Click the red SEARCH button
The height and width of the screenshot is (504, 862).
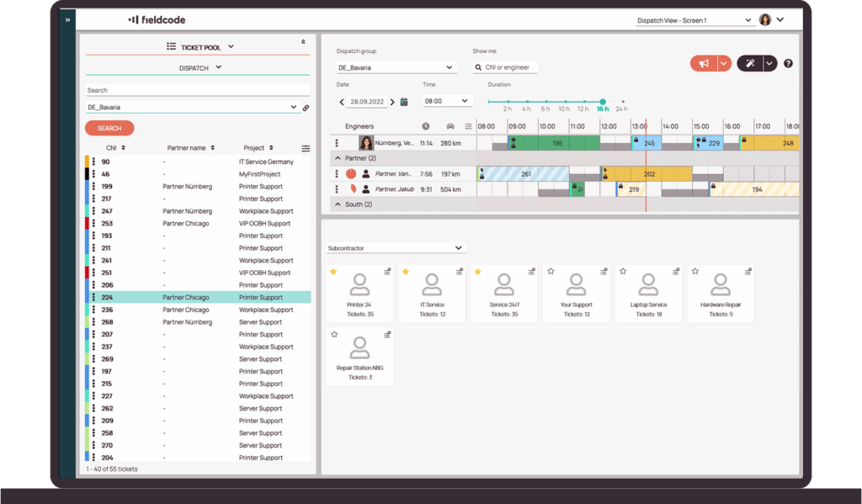[x=109, y=128]
